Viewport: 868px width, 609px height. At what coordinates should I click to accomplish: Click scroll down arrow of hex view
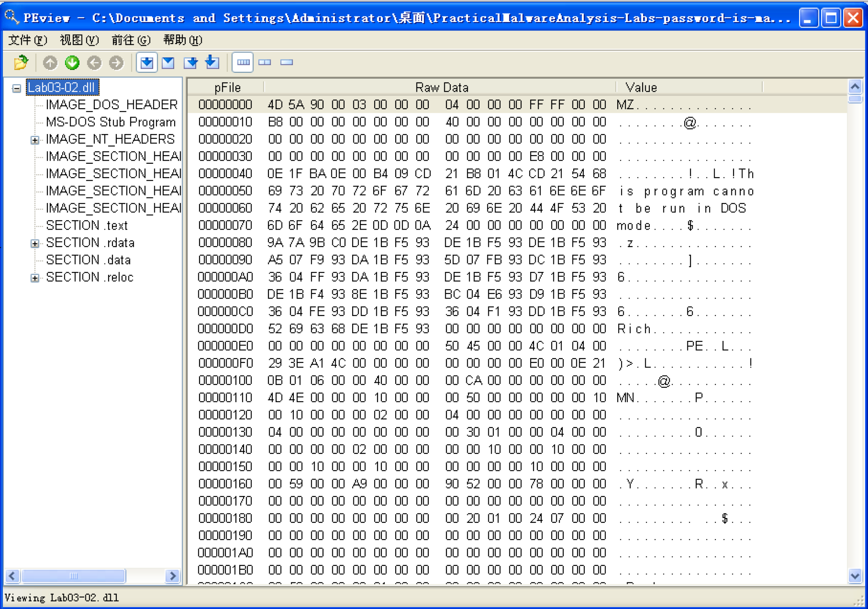pyautogui.click(x=855, y=576)
